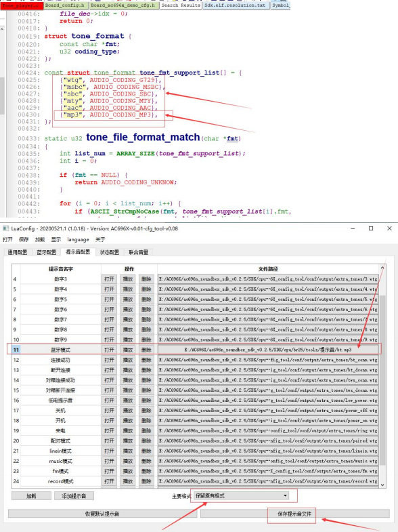The width and height of the screenshot is (398, 532).
Task: Click 删除 for the 关机 row
Action: pyautogui.click(x=146, y=411)
